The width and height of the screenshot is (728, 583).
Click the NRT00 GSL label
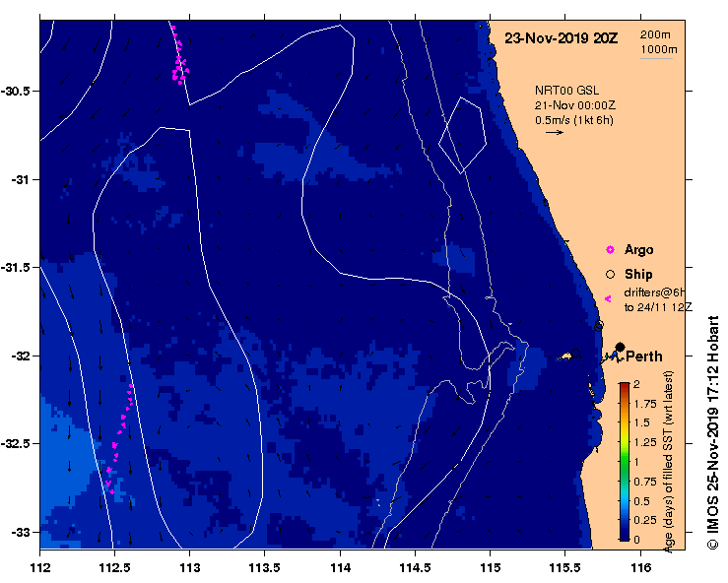[x=566, y=91]
